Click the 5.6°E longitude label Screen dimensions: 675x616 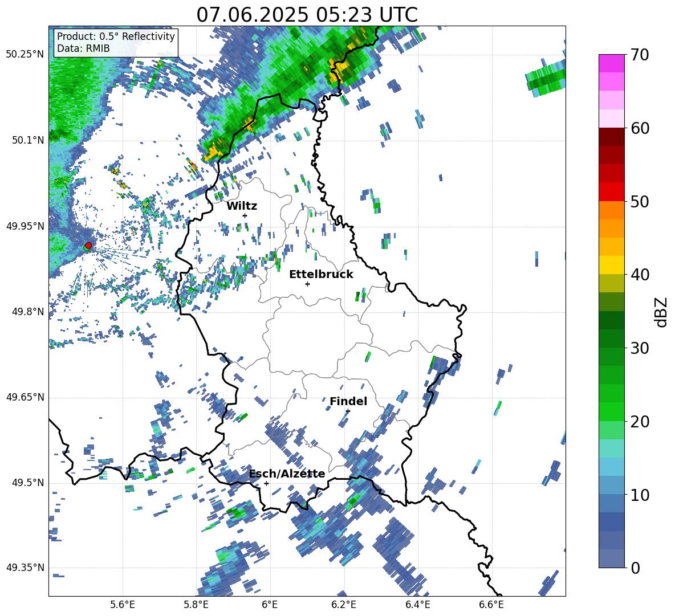coord(123,605)
